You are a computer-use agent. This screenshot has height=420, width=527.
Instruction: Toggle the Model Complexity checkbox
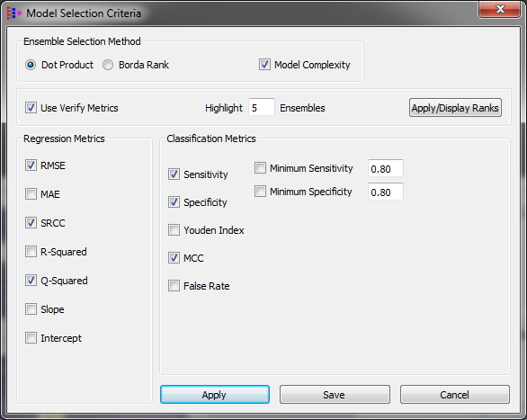tap(264, 64)
